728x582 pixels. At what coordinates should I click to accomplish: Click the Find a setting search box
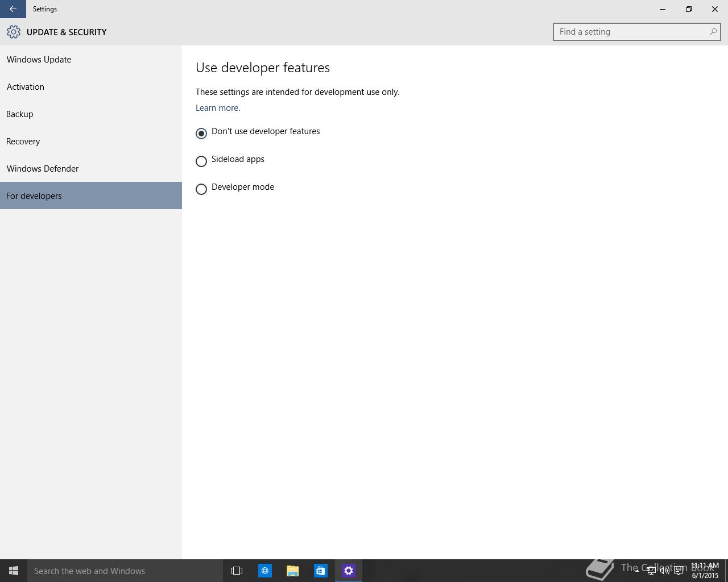[x=636, y=32]
